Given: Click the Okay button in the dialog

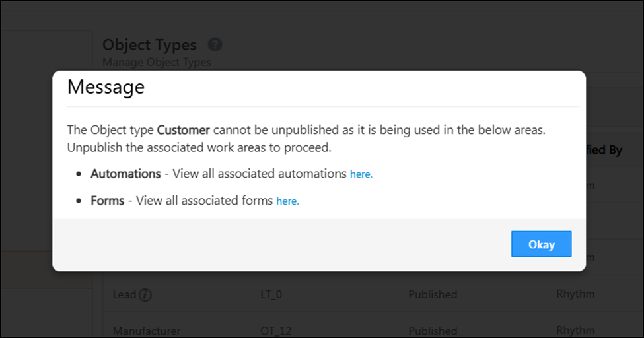Looking at the screenshot, I should (541, 244).
